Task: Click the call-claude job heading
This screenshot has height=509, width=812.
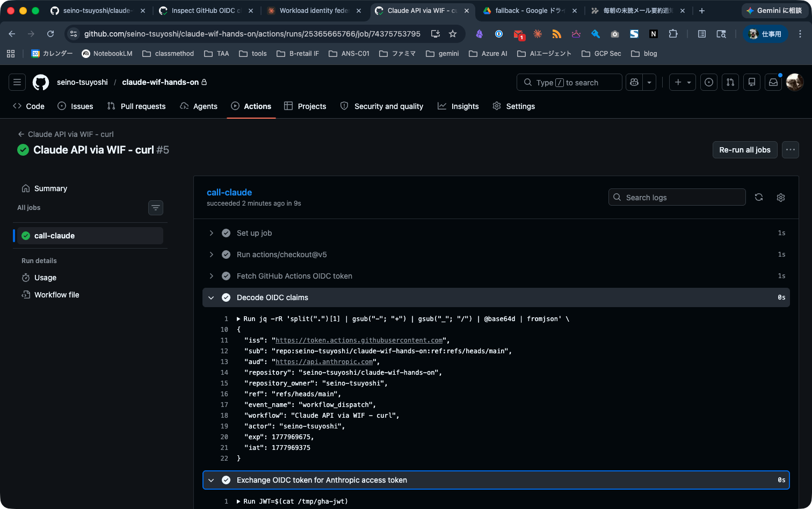Action: pos(229,192)
